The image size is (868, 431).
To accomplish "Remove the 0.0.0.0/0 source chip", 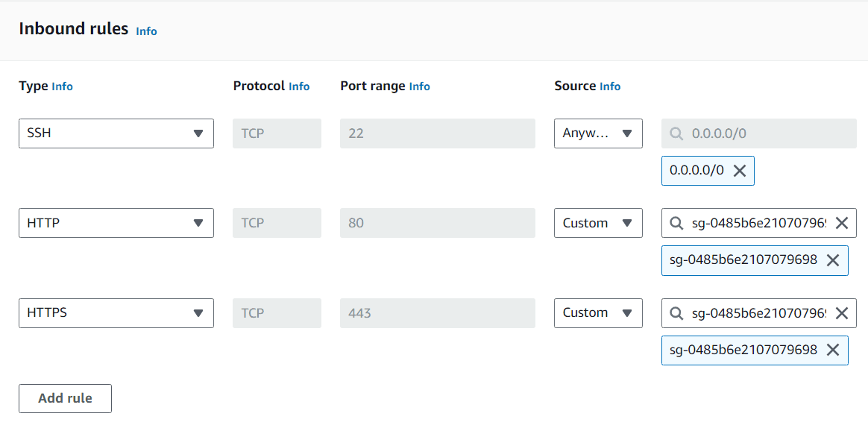I will [x=739, y=171].
